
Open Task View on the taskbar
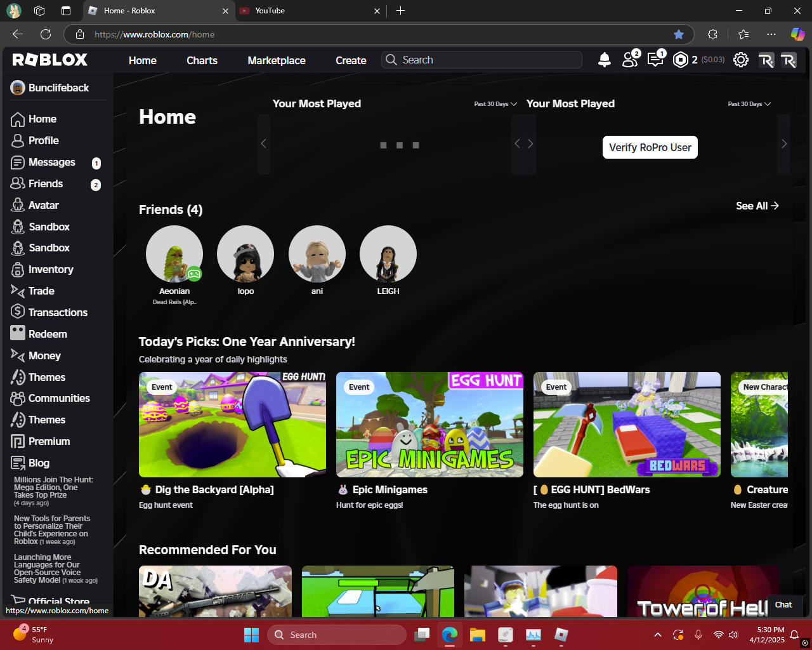click(x=422, y=635)
